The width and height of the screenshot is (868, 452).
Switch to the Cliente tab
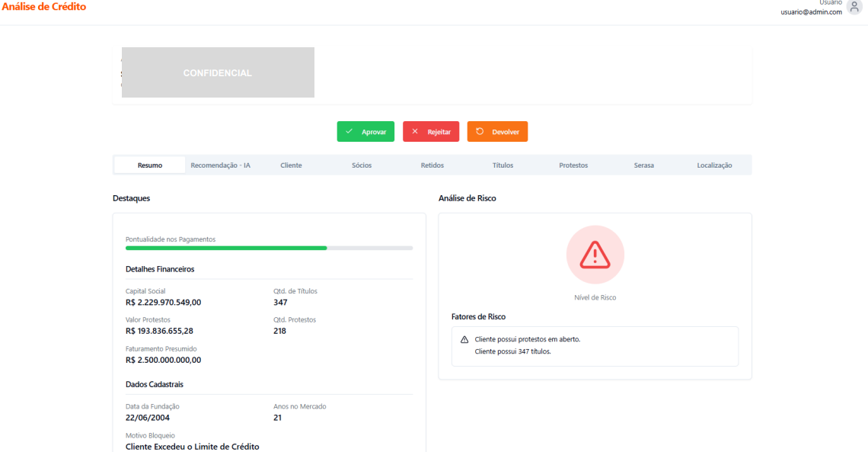(x=291, y=165)
